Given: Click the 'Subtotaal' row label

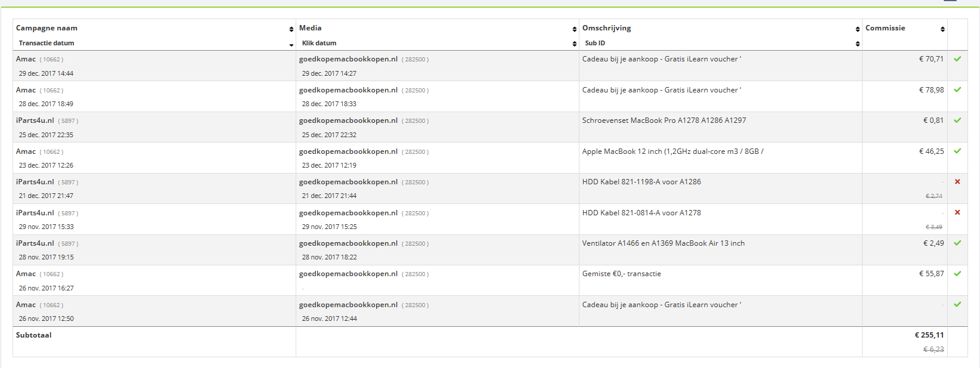Looking at the screenshot, I should click(x=33, y=335).
